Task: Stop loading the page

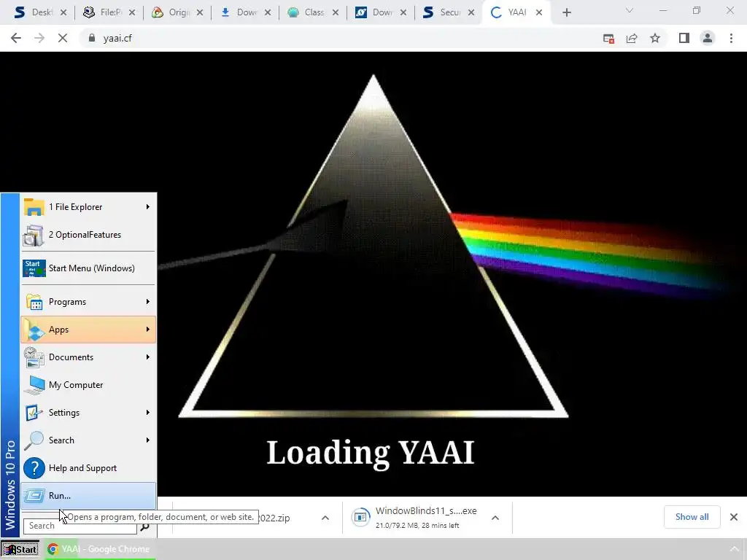Action: pyautogui.click(x=63, y=38)
